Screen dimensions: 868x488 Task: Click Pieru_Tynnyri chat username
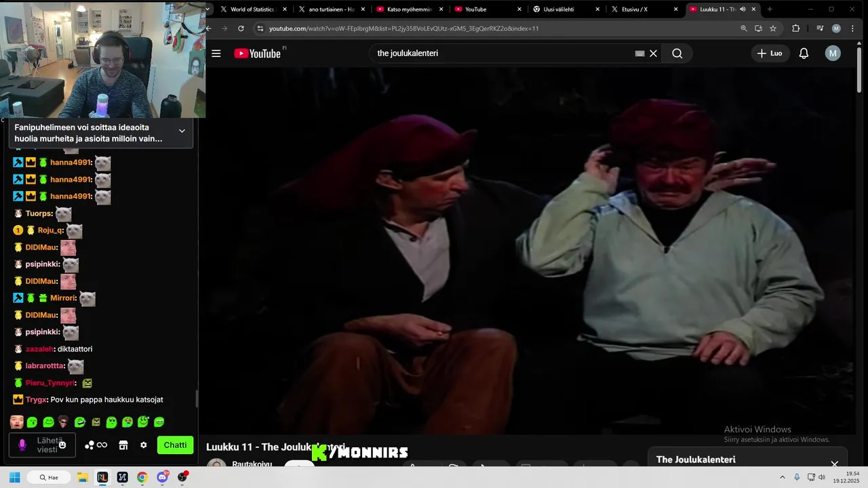pyautogui.click(x=50, y=383)
